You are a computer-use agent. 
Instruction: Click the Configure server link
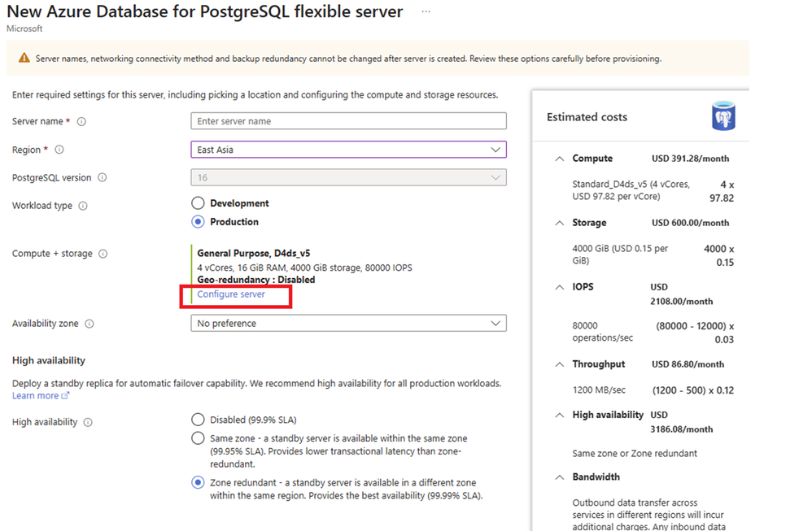coord(231,294)
